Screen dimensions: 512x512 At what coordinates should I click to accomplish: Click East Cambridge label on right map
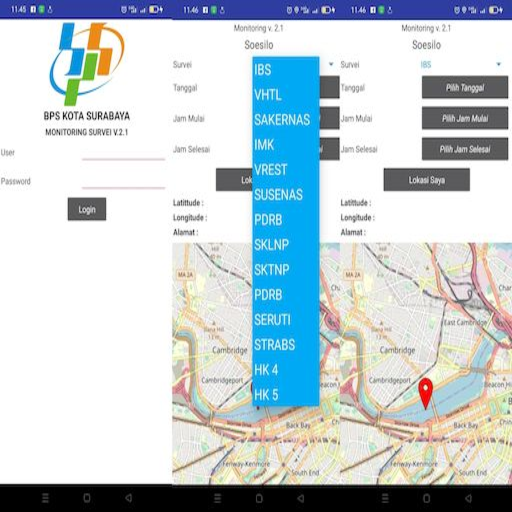tap(465, 322)
